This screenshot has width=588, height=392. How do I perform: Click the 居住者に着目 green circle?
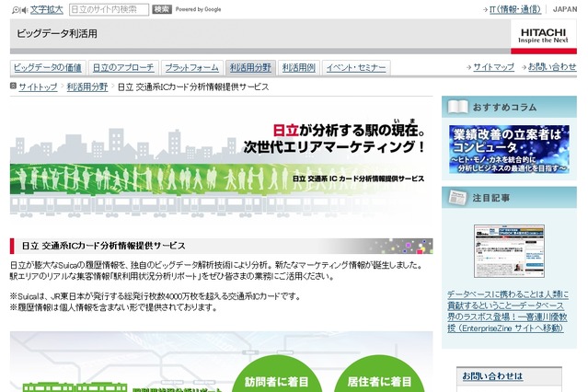click(x=379, y=374)
